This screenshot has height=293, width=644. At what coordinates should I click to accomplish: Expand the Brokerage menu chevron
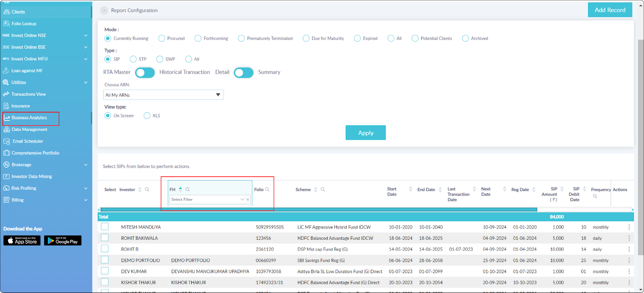coord(86,164)
